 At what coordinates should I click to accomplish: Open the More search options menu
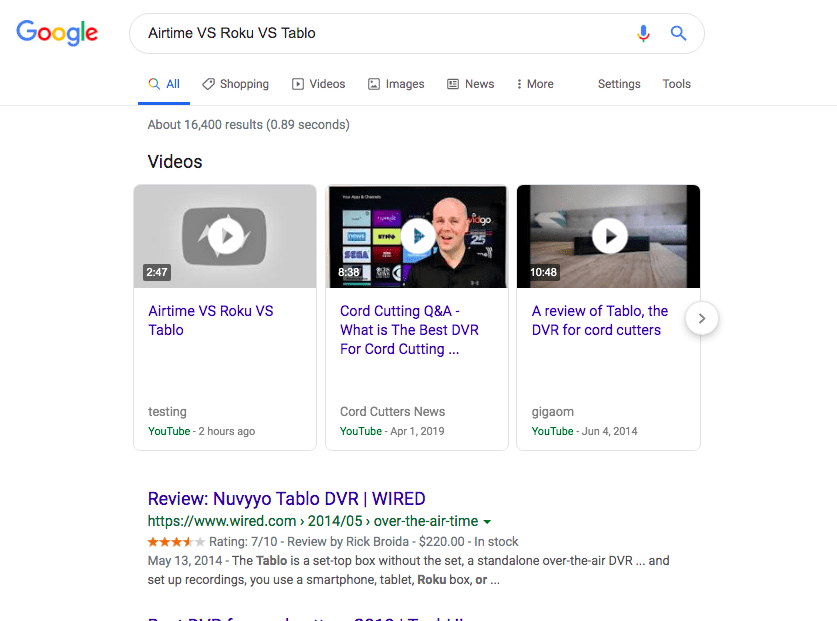pyautogui.click(x=535, y=84)
